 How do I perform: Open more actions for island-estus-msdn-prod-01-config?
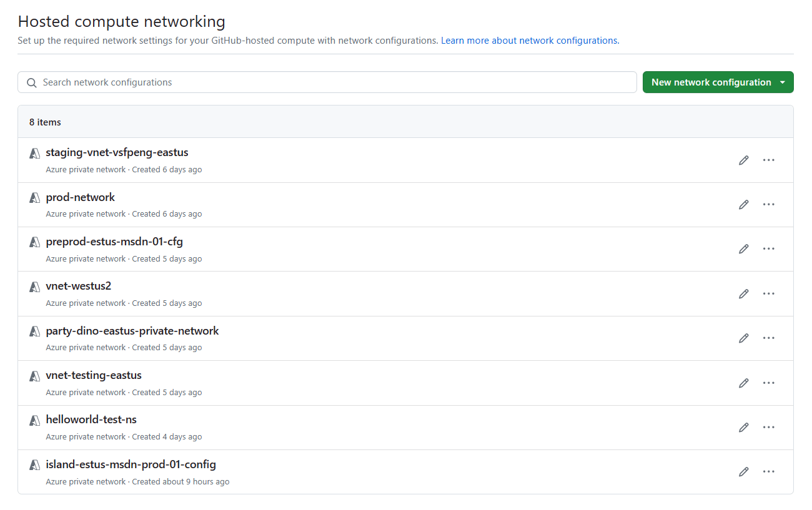(x=768, y=472)
